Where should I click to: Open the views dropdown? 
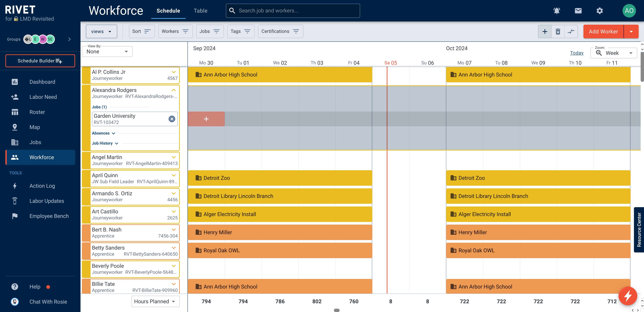point(101,32)
